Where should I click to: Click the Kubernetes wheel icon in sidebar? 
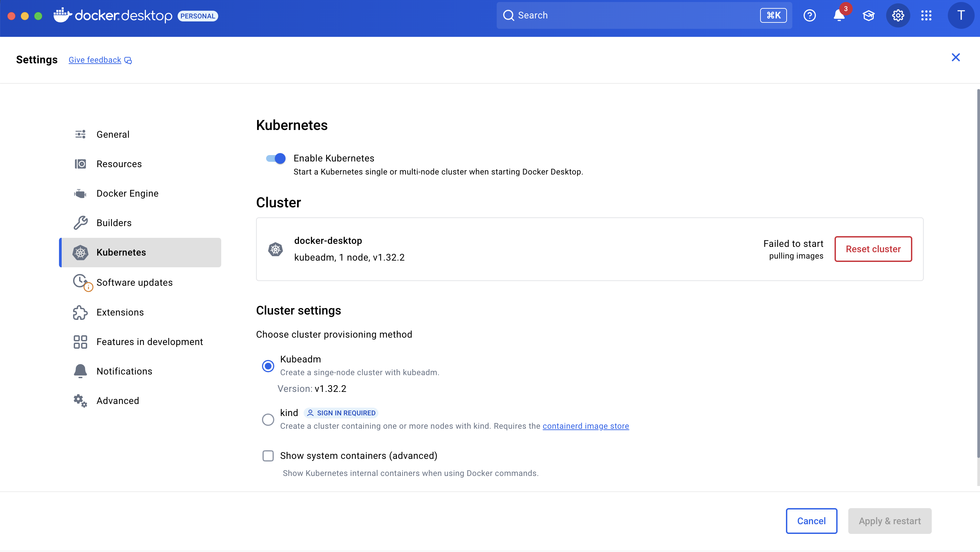pos(80,253)
